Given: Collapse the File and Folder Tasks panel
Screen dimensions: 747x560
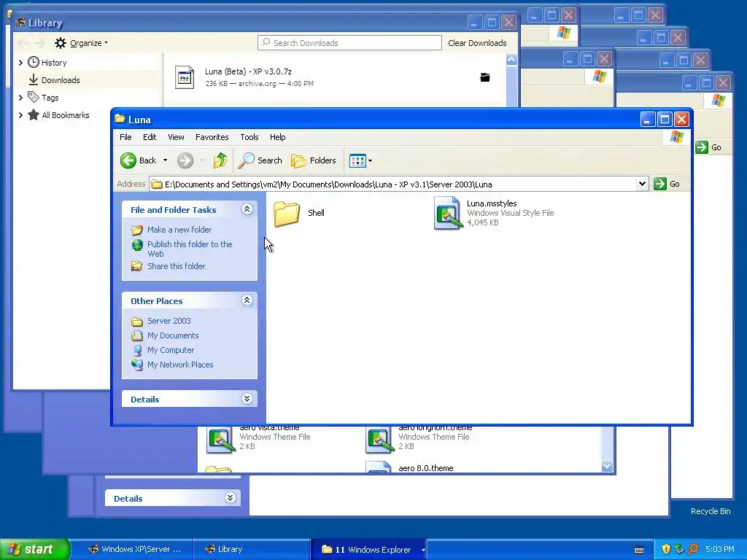Looking at the screenshot, I should 247,209.
